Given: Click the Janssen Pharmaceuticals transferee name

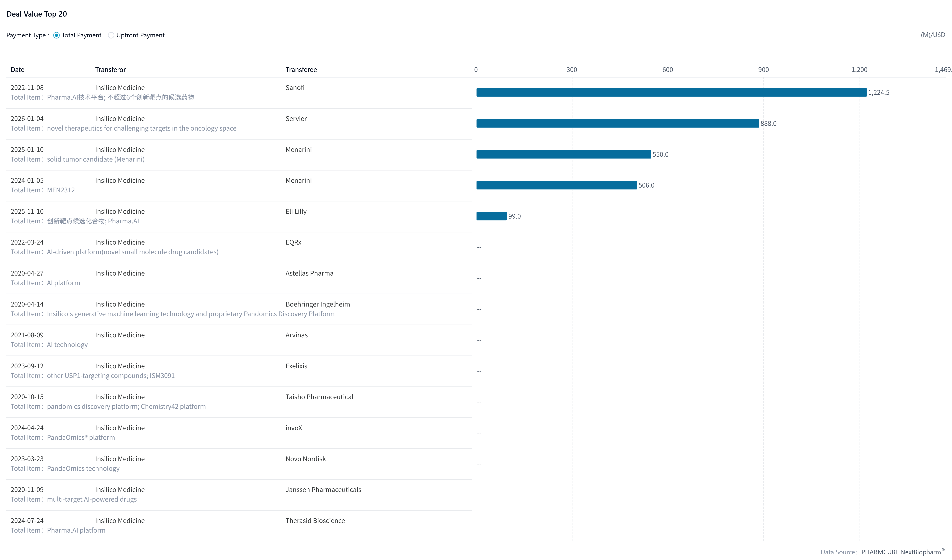Looking at the screenshot, I should (x=323, y=490).
